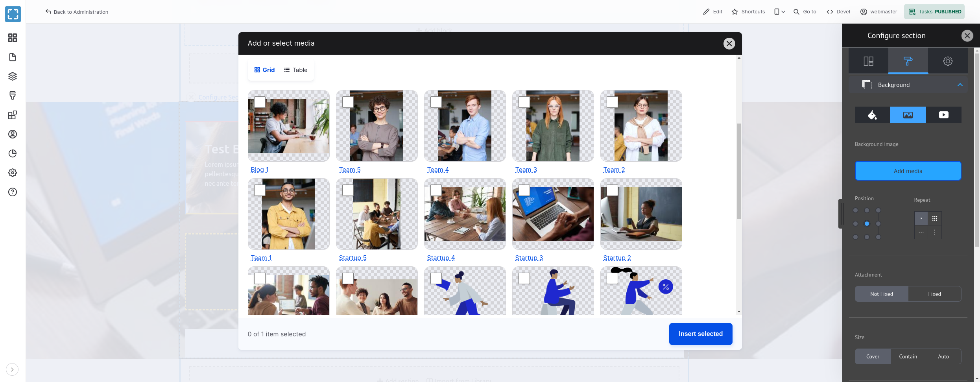The height and width of the screenshot is (382, 980).
Task: Select the image background type
Action: (908, 115)
